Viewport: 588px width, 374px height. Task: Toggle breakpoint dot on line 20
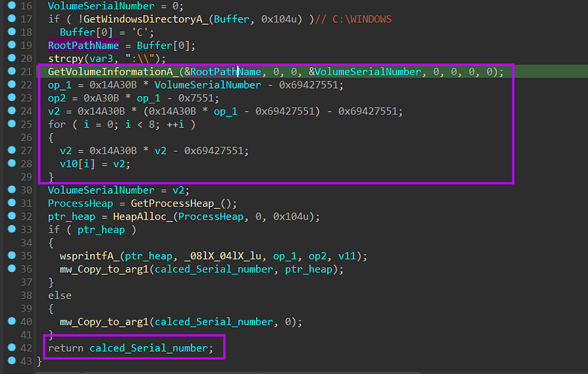pos(11,58)
